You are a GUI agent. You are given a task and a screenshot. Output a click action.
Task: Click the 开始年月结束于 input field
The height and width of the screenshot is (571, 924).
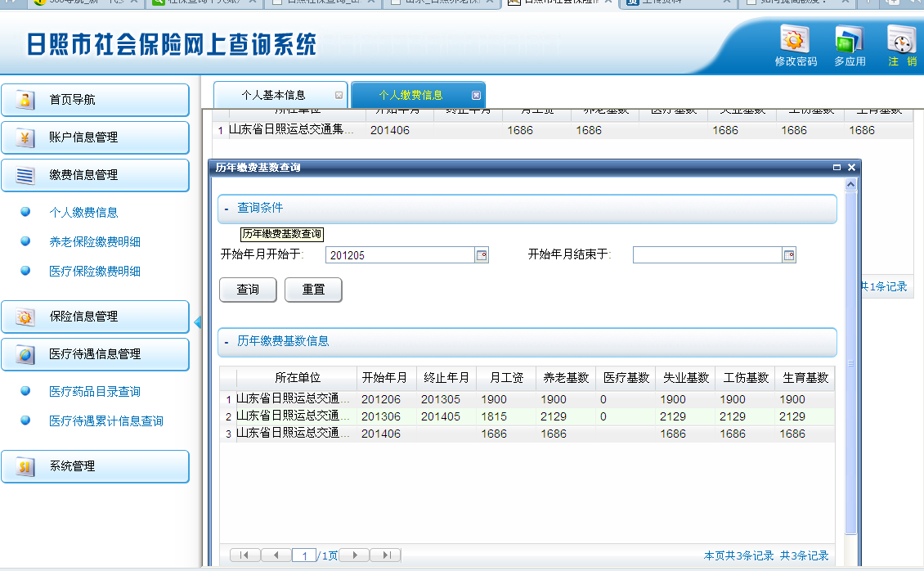[706, 255]
